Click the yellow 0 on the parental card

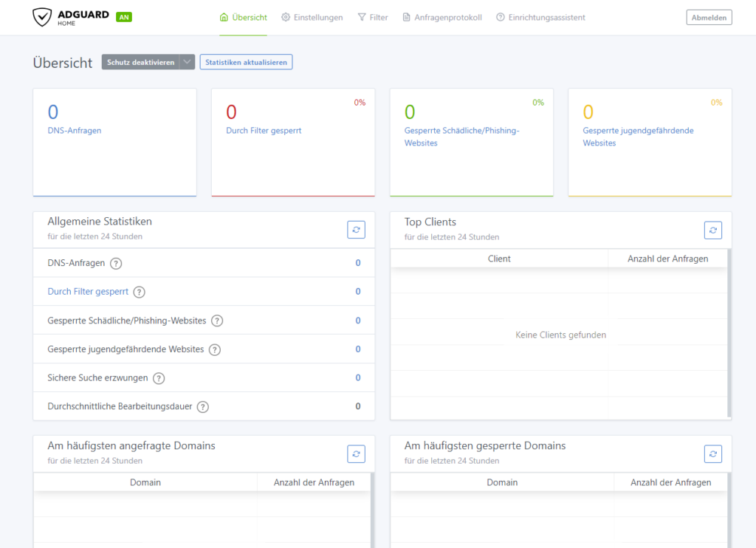[588, 112]
